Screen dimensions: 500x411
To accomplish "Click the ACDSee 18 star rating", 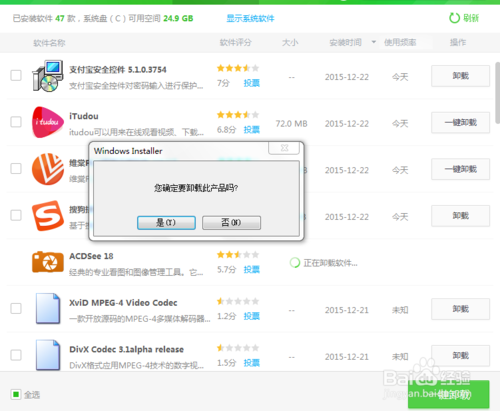I will coord(238,255).
